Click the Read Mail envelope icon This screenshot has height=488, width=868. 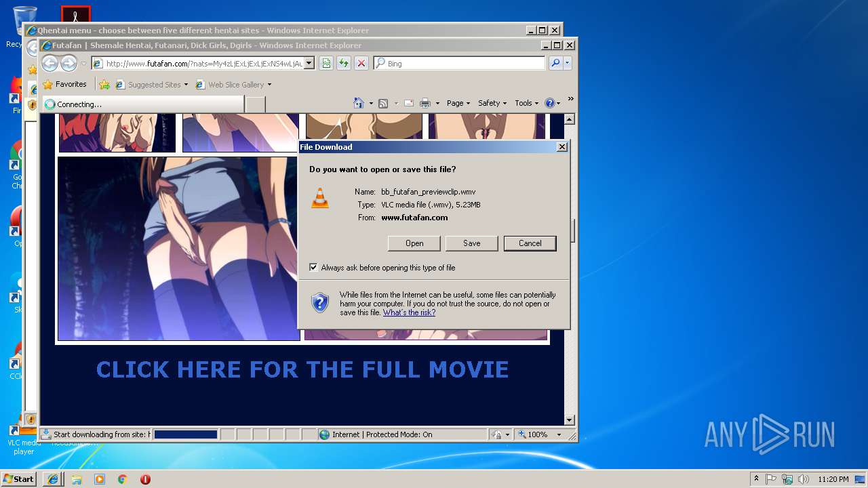[x=409, y=103]
